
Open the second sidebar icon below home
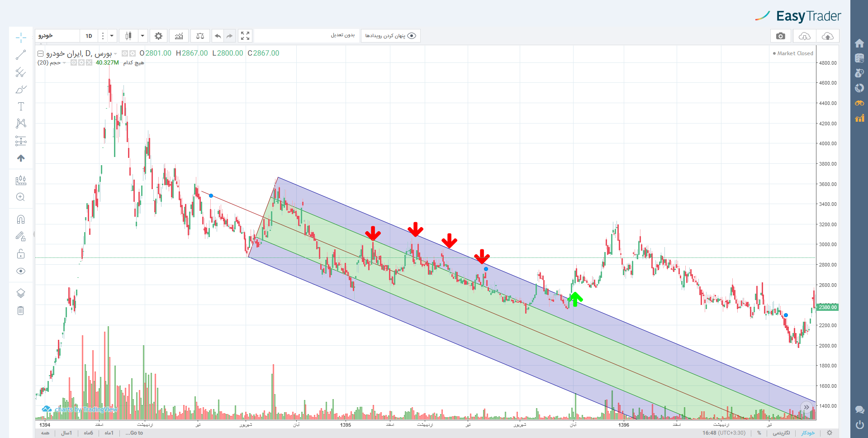coord(859,58)
